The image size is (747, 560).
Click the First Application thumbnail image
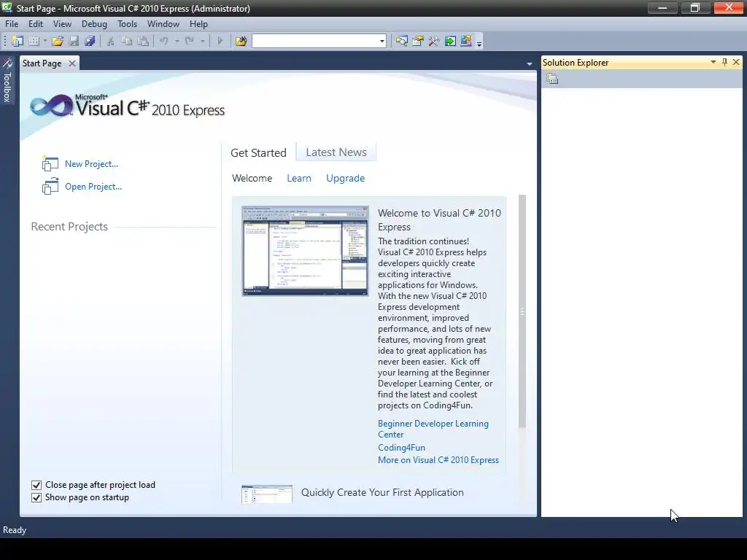pyautogui.click(x=267, y=494)
